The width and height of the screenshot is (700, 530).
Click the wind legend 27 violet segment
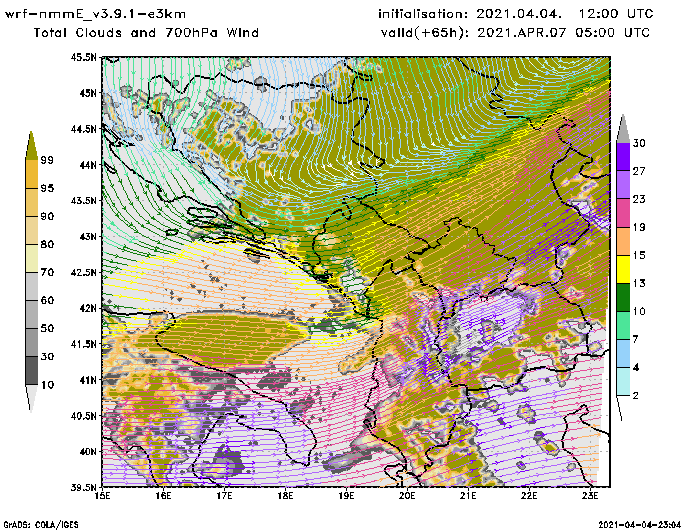pyautogui.click(x=623, y=184)
